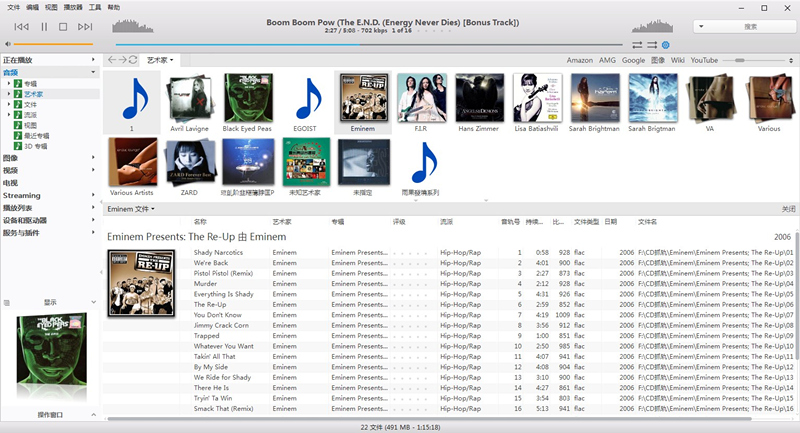The height and width of the screenshot is (433, 800).
Task: Open the Eminem 文件 dropdown
Action: pyautogui.click(x=130, y=209)
